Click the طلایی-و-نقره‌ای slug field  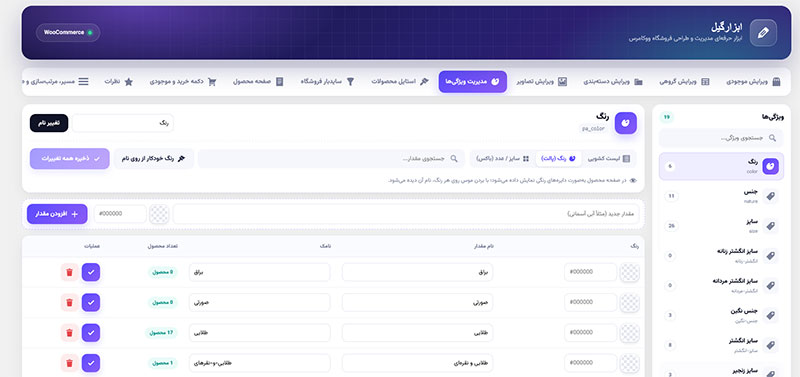260,363
